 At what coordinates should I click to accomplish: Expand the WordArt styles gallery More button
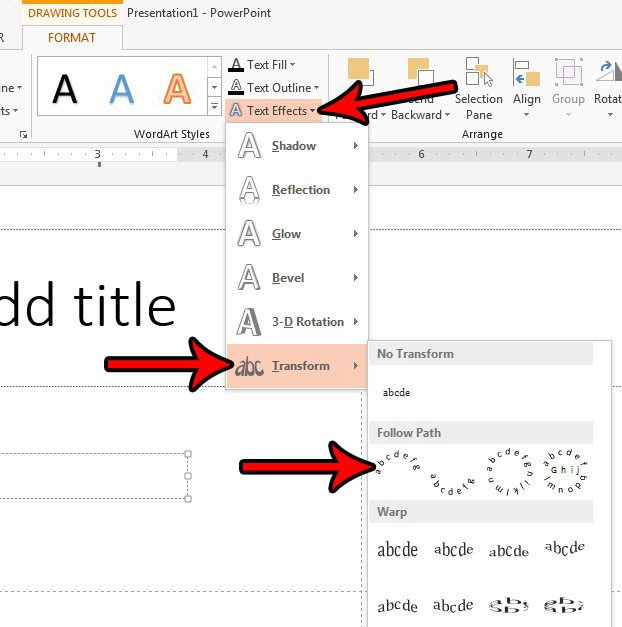pos(214,107)
